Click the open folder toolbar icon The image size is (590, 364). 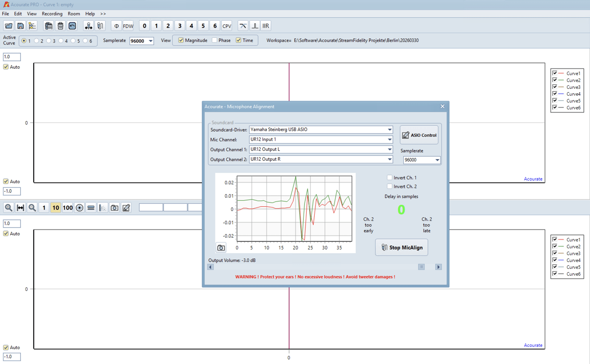9,26
